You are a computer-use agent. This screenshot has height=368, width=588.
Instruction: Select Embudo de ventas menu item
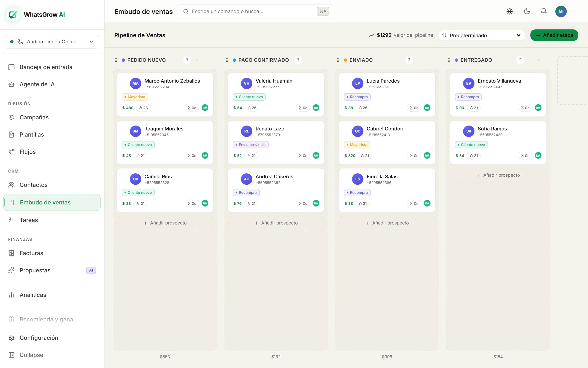point(52,202)
